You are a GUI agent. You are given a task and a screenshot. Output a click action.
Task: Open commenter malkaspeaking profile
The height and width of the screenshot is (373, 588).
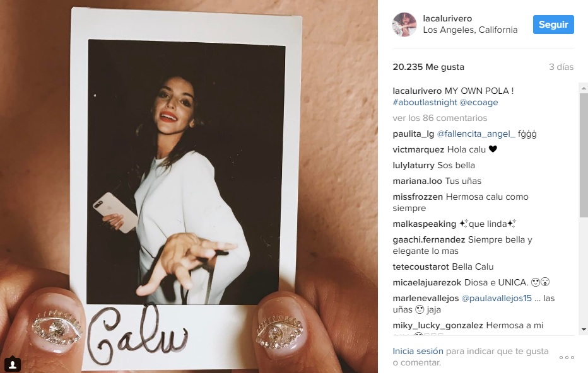[424, 224]
